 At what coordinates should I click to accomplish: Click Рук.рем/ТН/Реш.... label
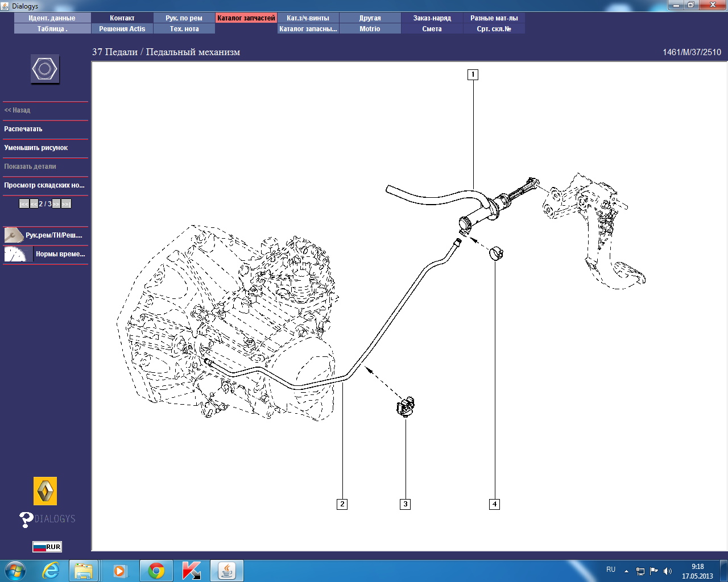pyautogui.click(x=54, y=235)
